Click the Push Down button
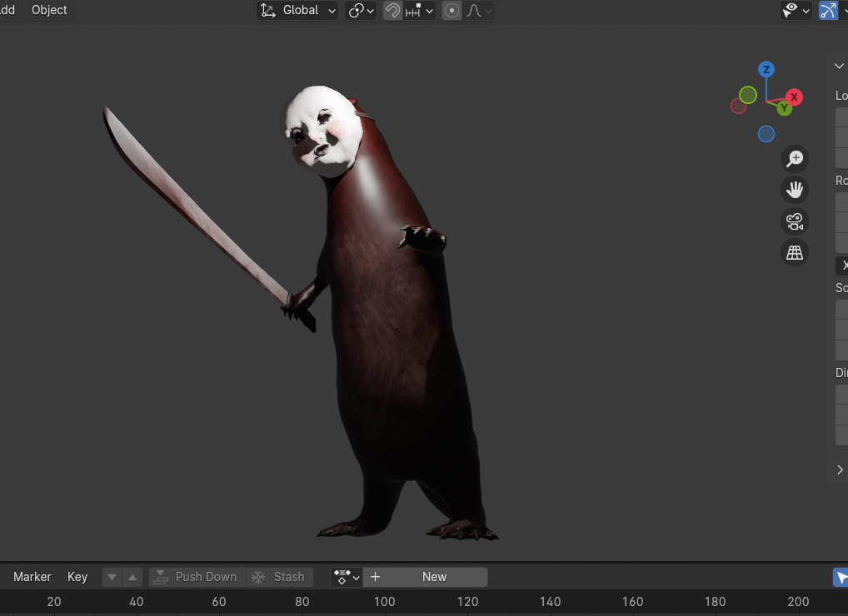 tap(197, 577)
